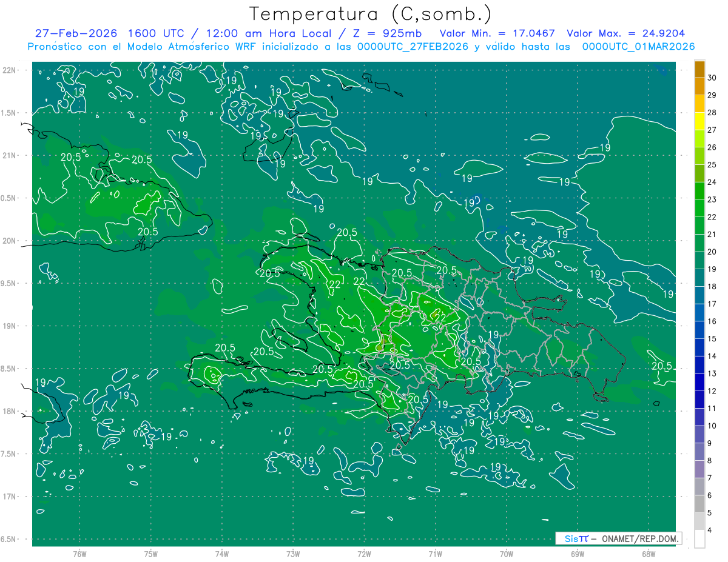Screen dimensions: 728x562
Task: Click the 19N latitude axis label
Action: [10, 326]
